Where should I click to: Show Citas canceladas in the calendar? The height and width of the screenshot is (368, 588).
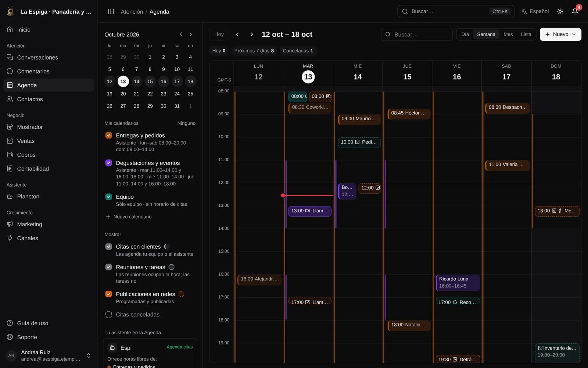108,315
